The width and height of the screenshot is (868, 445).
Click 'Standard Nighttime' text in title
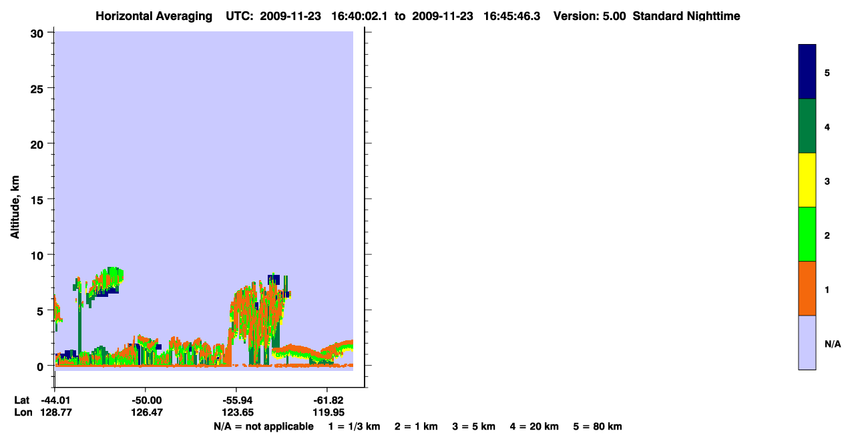(686, 16)
